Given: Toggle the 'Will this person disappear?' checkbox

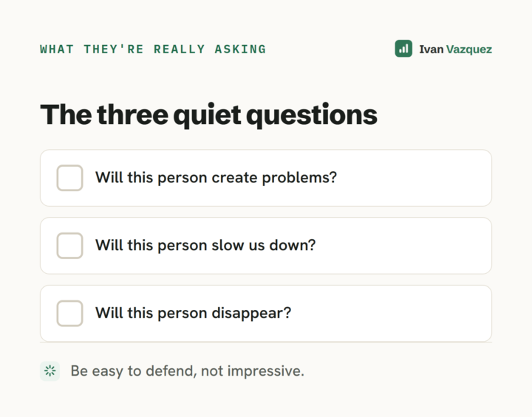Looking at the screenshot, I should (x=69, y=313).
